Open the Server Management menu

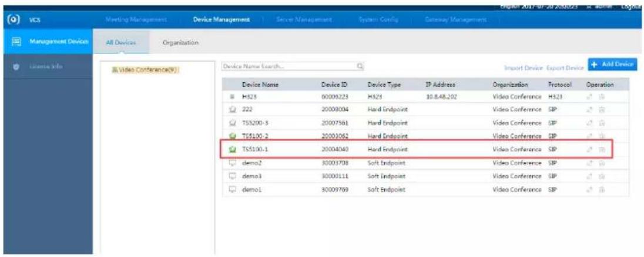pyautogui.click(x=304, y=19)
